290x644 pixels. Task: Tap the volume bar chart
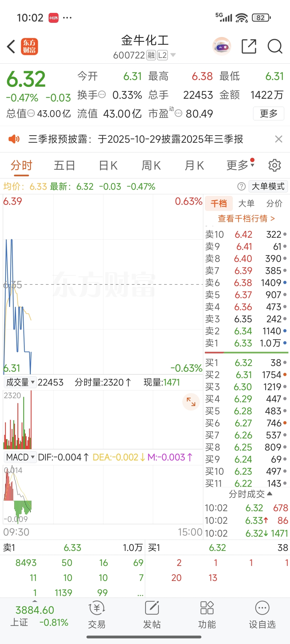(103, 419)
